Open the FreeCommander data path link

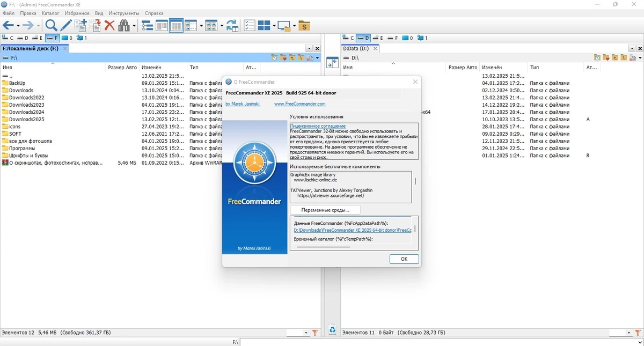pyautogui.click(x=353, y=230)
